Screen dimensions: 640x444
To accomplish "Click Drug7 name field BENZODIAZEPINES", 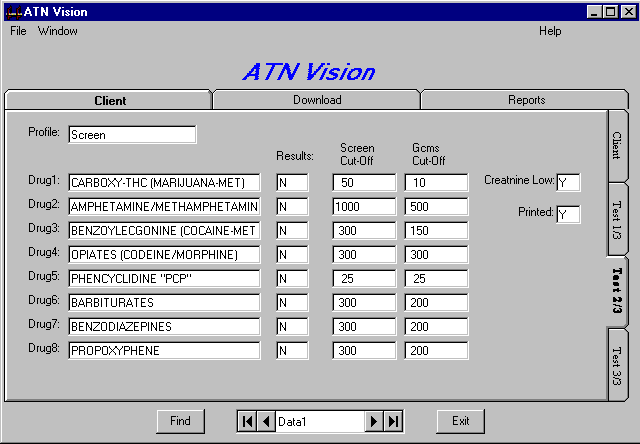I will (164, 326).
